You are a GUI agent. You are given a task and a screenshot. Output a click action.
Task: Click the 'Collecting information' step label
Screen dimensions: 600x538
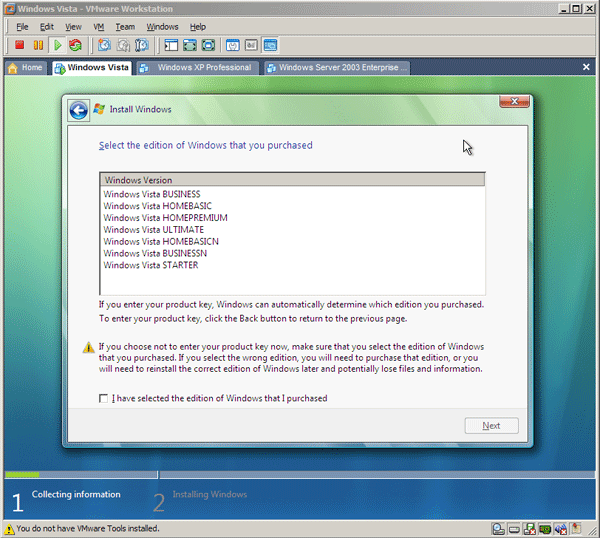76,494
